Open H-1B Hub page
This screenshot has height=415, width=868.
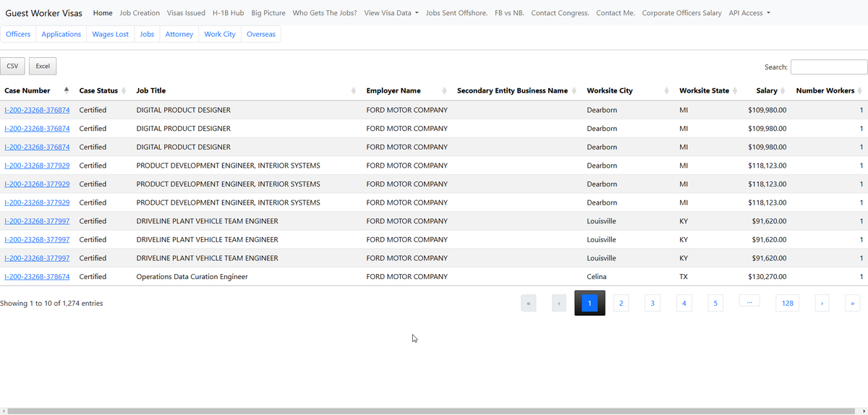pos(228,13)
